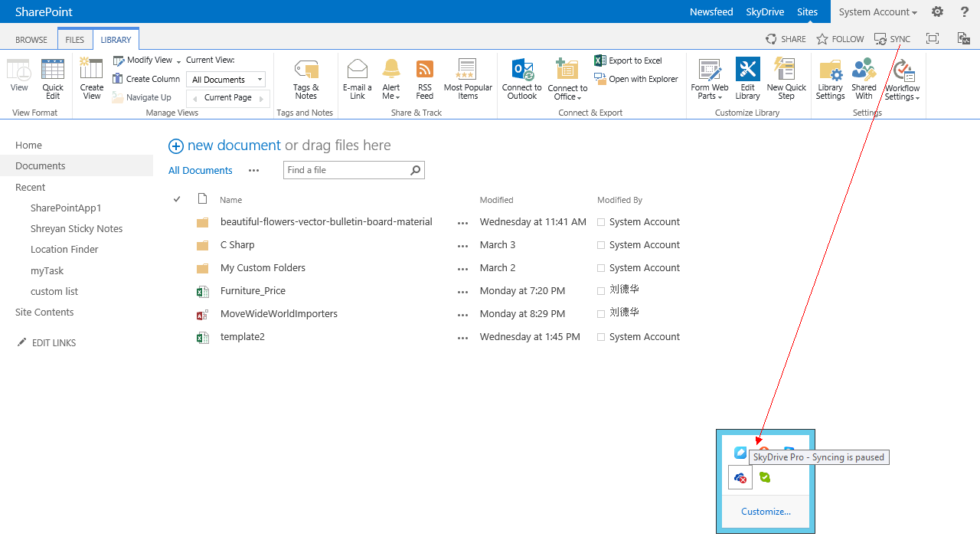Expand the Modify View dropdown arrow
This screenshot has width=980, height=540.
pos(178,61)
